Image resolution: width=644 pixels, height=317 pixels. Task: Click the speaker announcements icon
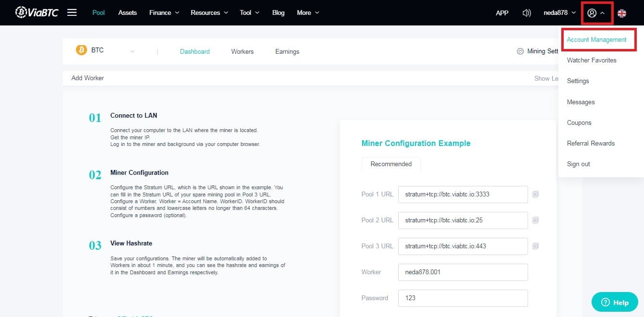[527, 13]
